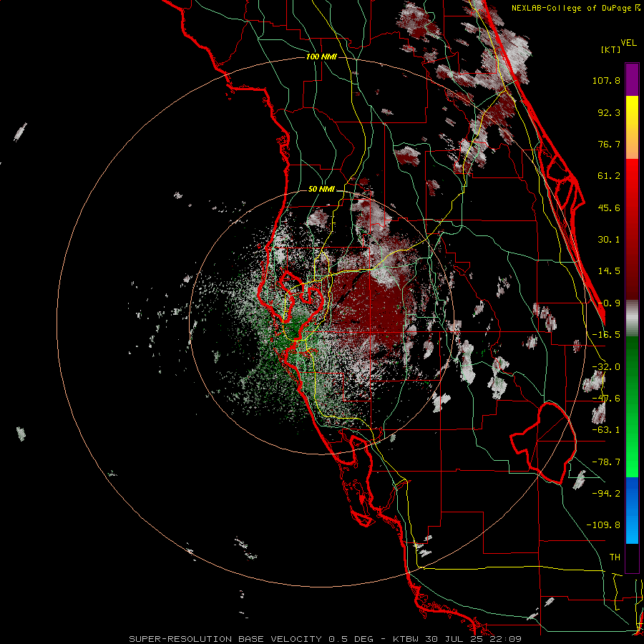Select the 45.6 velocity scale value

(x=609, y=208)
